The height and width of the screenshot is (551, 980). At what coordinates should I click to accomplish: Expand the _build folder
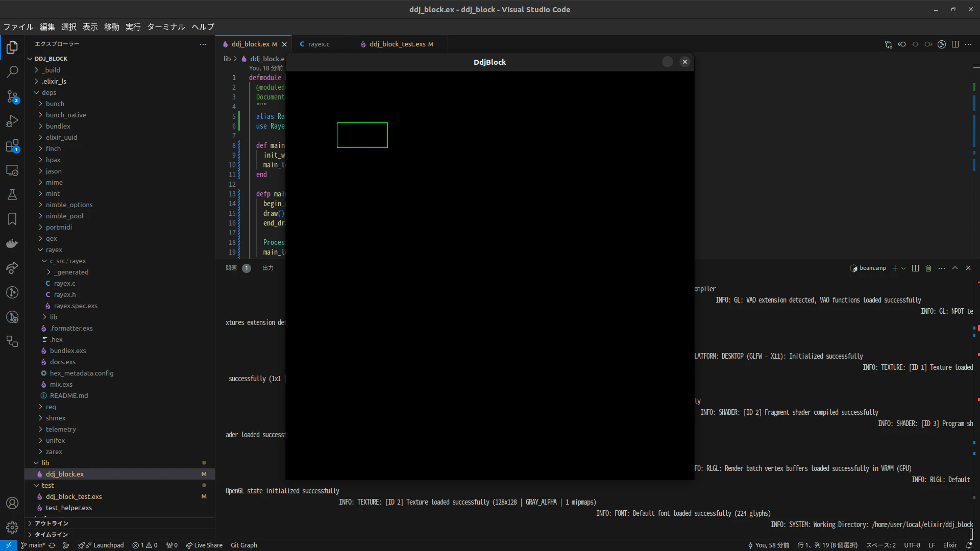tap(51, 70)
